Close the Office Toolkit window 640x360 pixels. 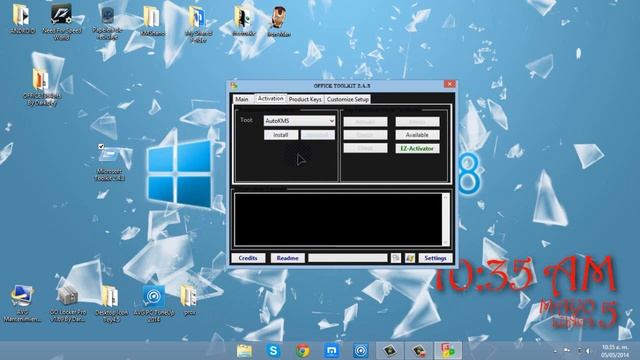pos(449,84)
